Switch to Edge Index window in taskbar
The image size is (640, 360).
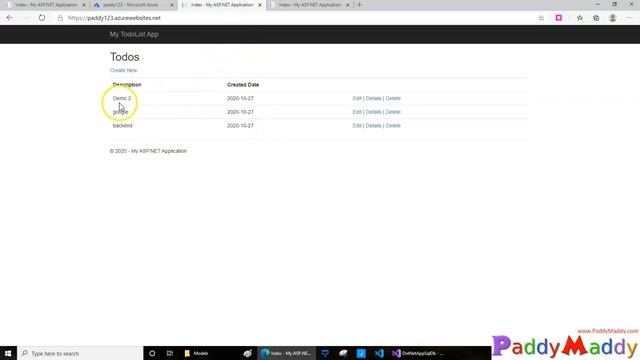287,353
